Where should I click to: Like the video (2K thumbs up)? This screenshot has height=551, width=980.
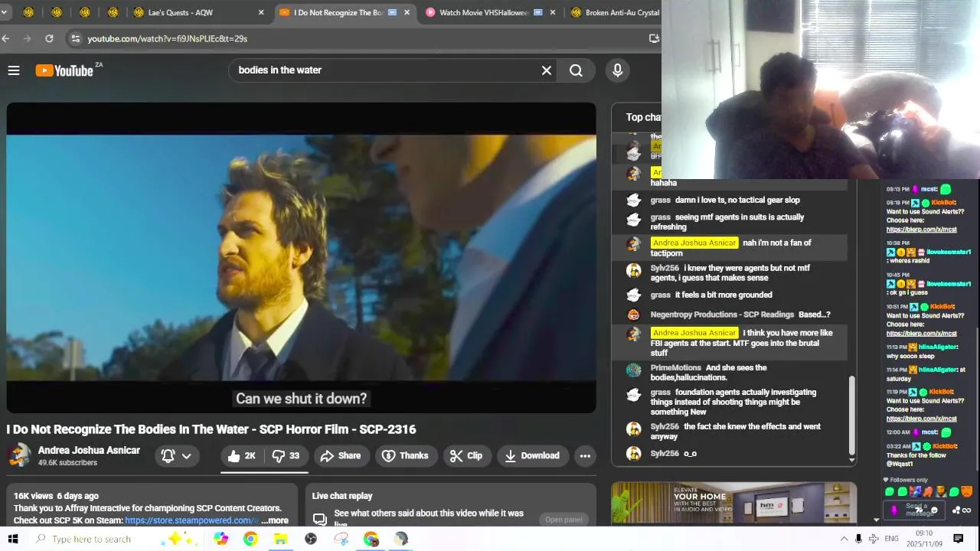[x=242, y=455]
